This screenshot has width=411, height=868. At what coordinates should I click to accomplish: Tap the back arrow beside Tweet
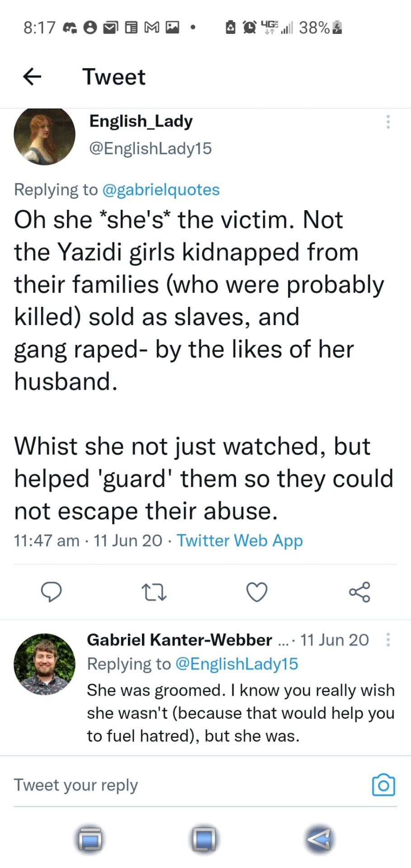tap(32, 76)
